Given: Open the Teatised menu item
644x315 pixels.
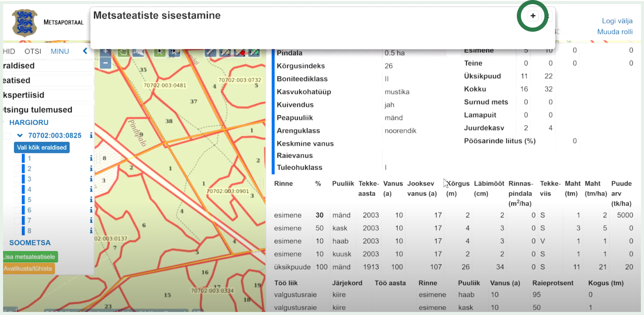Looking at the screenshot, I should 18,80.
